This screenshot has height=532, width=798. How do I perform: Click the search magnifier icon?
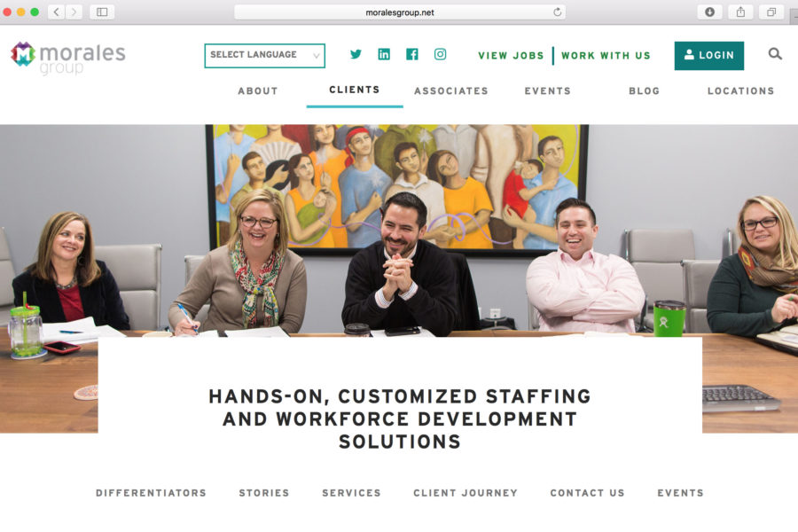pyautogui.click(x=775, y=54)
